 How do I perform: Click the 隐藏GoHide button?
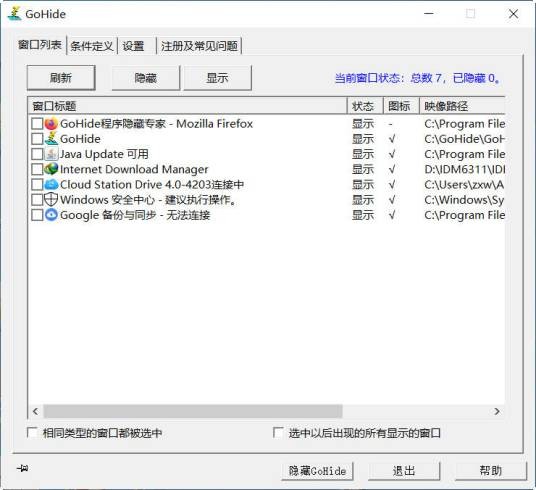(317, 471)
